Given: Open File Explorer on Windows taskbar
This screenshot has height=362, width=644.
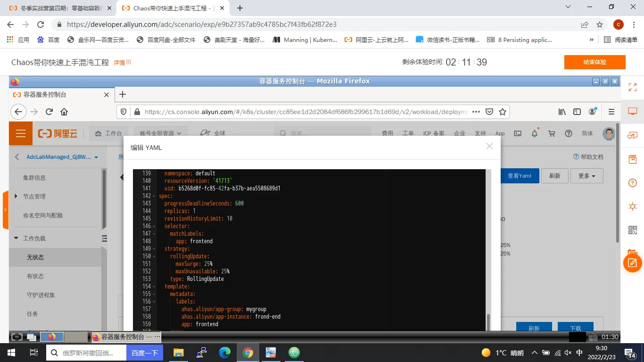Looking at the screenshot, I should [x=178, y=353].
